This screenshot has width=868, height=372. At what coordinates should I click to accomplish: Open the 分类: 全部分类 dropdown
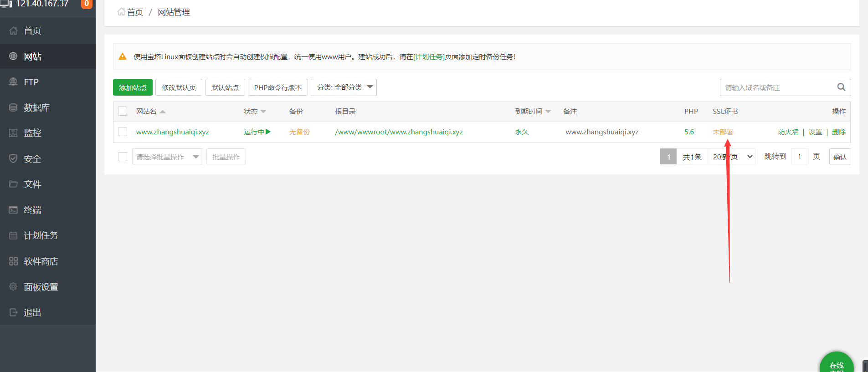tap(344, 87)
